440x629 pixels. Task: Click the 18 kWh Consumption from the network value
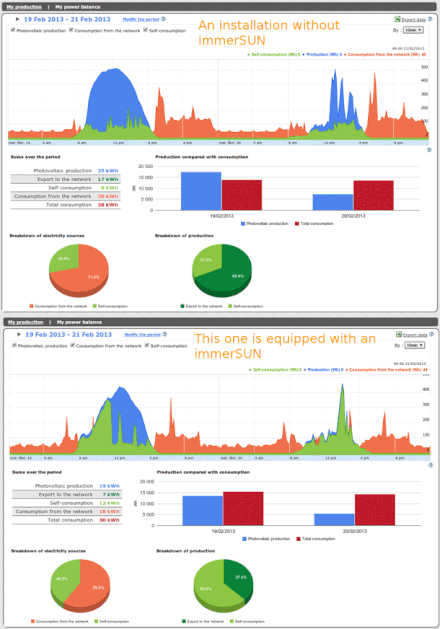click(109, 511)
